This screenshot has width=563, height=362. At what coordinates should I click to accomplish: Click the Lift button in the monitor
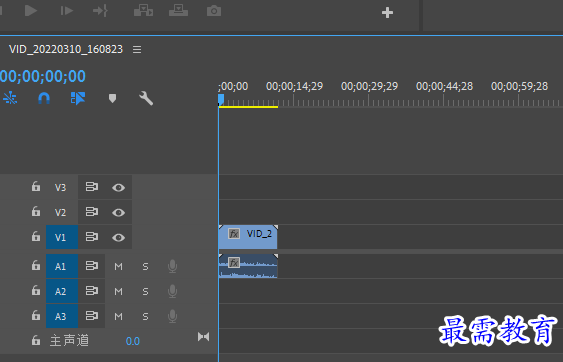point(143,11)
